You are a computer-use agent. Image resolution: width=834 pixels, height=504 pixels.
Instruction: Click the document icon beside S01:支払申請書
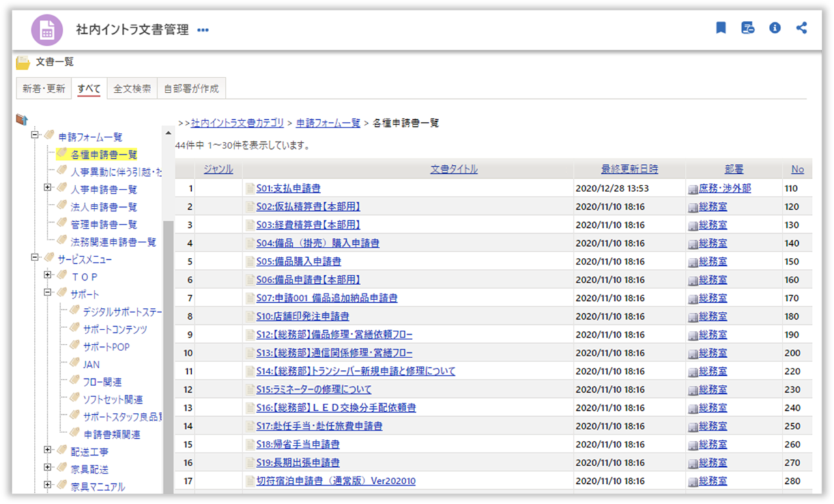tap(250, 189)
